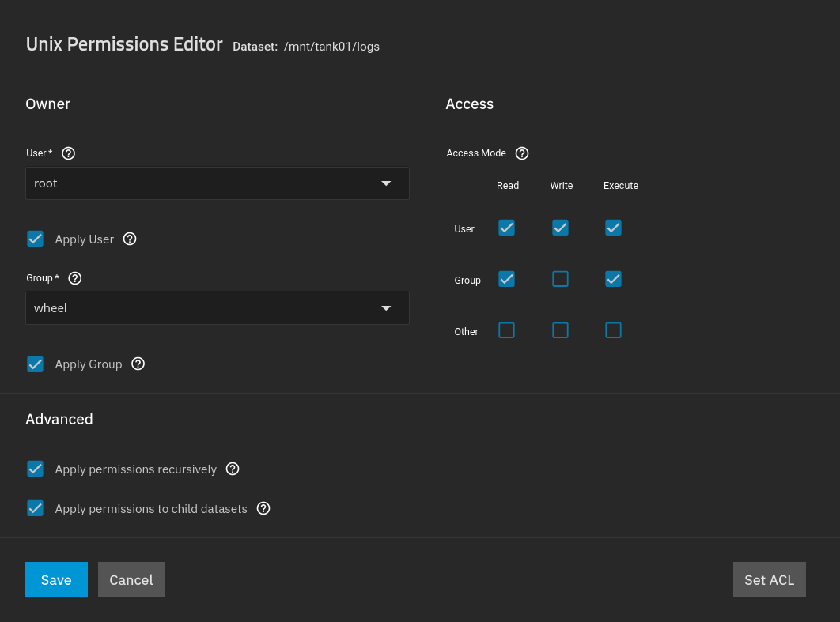840x622 pixels.
Task: Click help icon for recursive permissions option
Action: [x=232, y=469]
